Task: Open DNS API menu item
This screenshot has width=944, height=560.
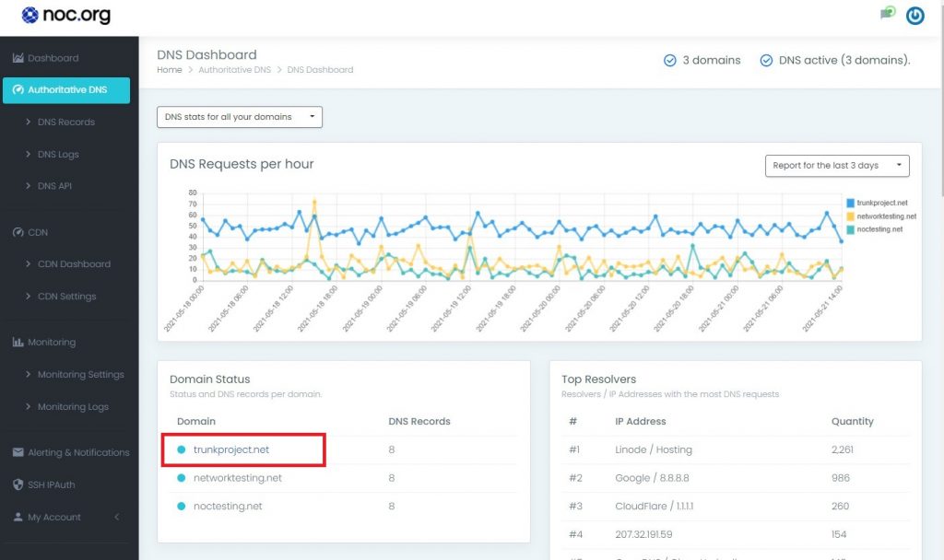Action: coord(54,186)
